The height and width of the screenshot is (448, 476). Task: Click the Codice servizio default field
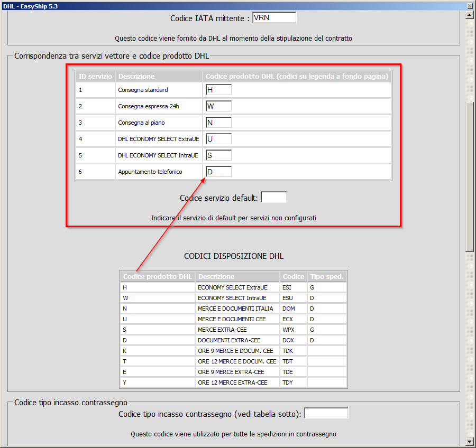pos(274,197)
